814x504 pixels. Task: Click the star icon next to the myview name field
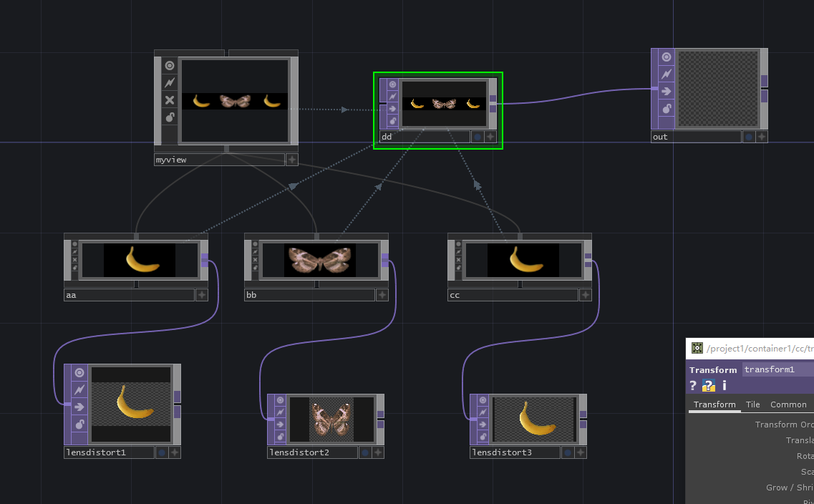click(x=292, y=159)
